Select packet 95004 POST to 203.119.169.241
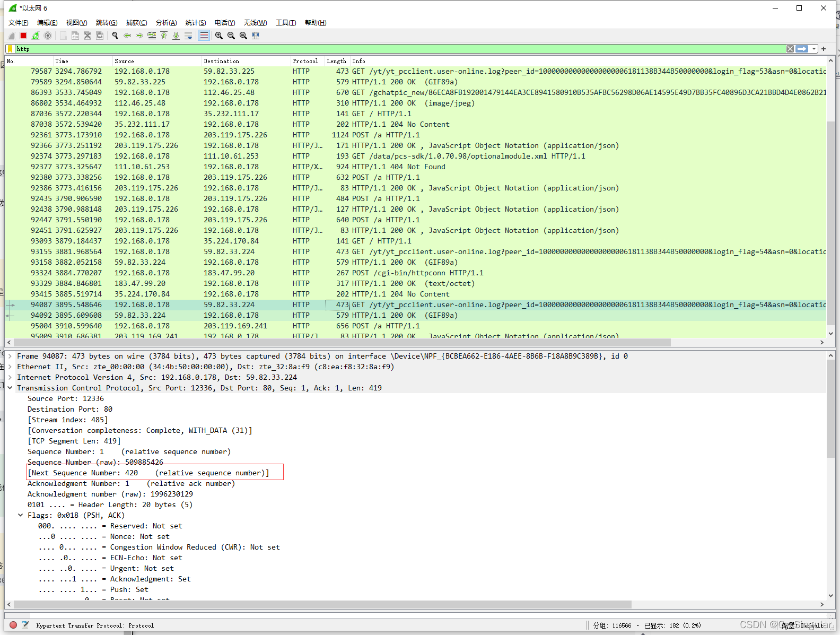Viewport: 840px width, 635px height. click(x=416, y=326)
